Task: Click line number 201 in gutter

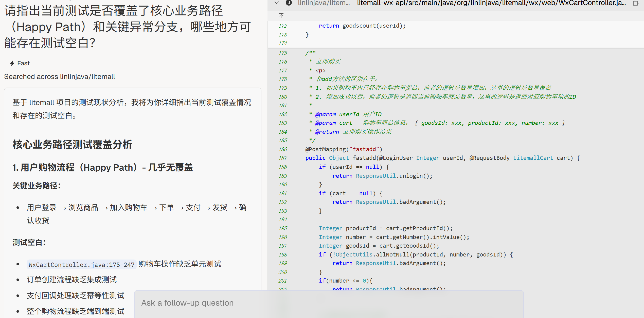Action: tap(283, 281)
